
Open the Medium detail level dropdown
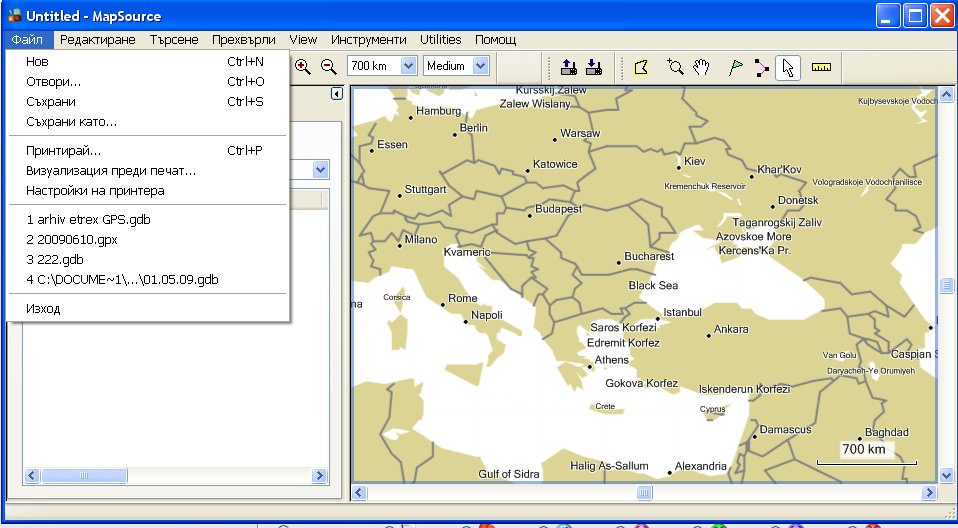(480, 66)
